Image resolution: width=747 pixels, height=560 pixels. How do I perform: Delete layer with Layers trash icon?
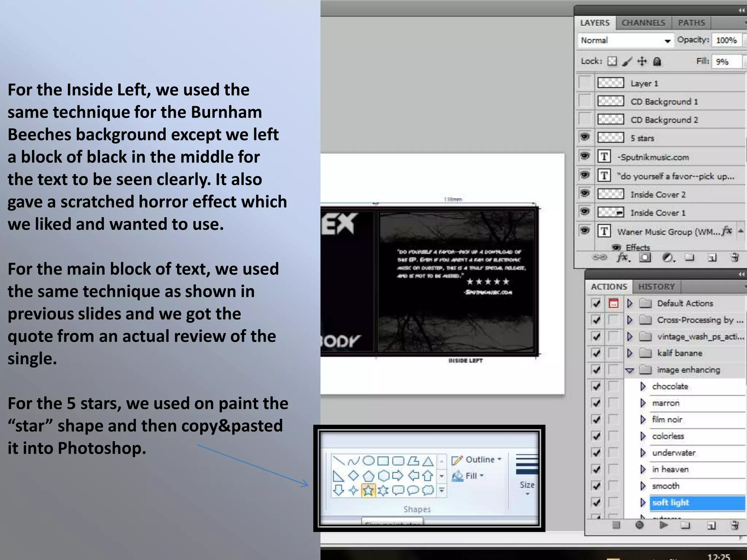click(x=735, y=257)
